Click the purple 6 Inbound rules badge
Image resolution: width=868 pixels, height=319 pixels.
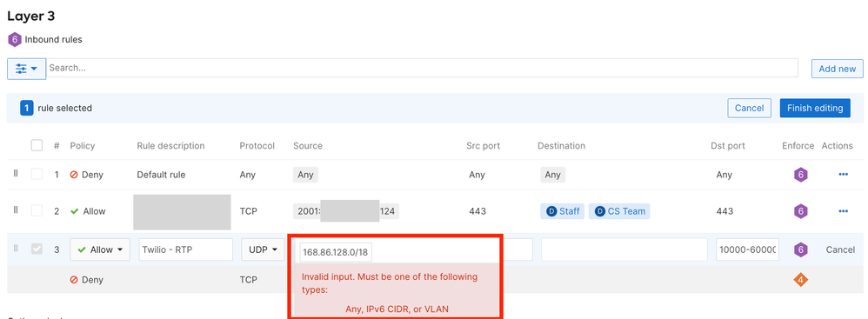coord(15,39)
